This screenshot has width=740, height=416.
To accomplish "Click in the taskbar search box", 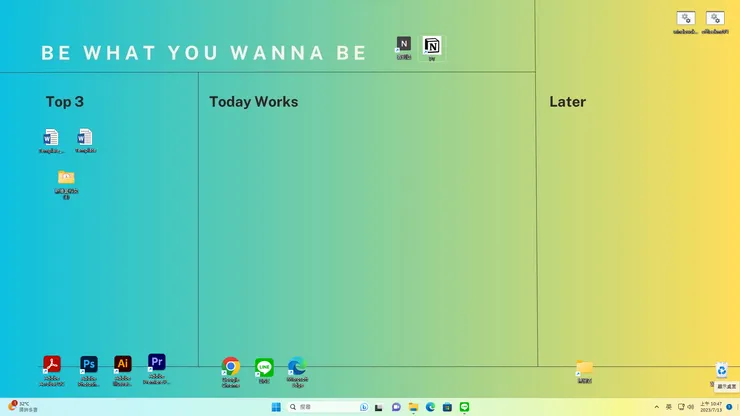I will [x=328, y=407].
